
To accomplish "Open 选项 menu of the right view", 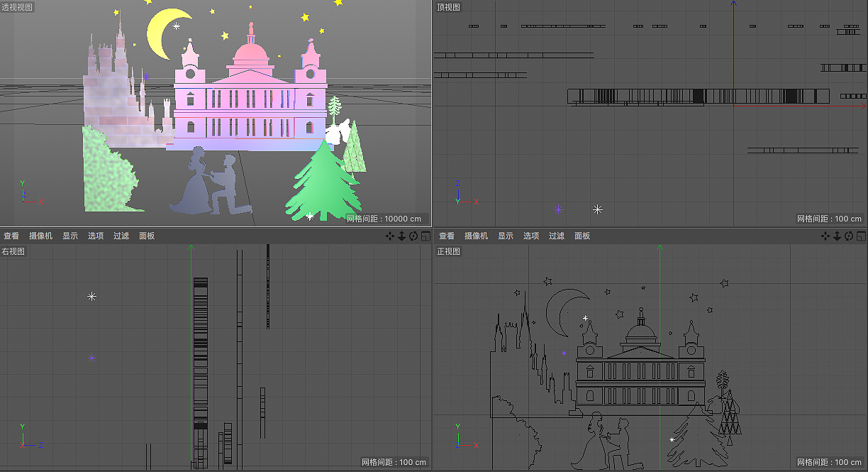I will pos(96,236).
